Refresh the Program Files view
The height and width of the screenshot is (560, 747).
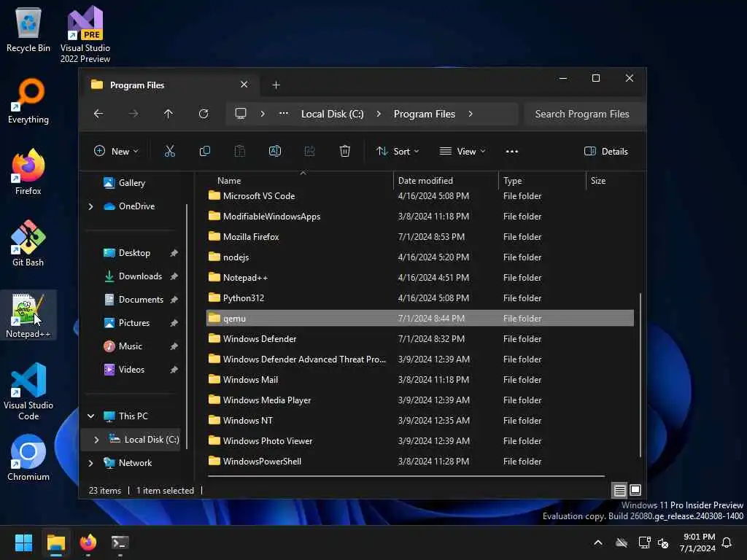click(x=204, y=114)
